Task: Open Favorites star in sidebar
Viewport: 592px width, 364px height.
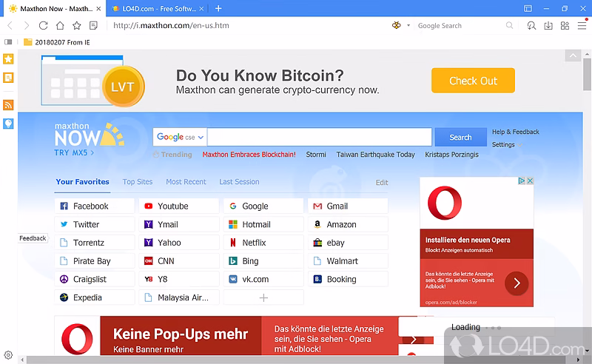Action: pyautogui.click(x=8, y=59)
